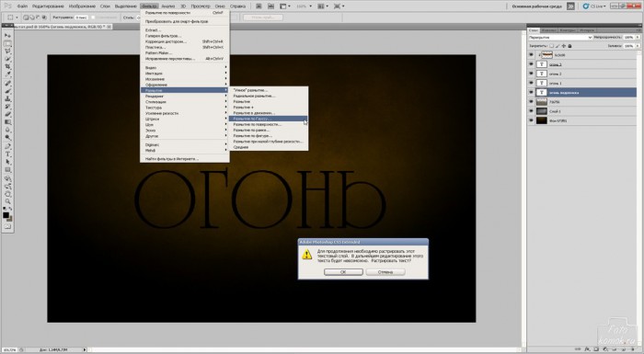
Task: Select the Dodge tool
Action: tap(7, 138)
